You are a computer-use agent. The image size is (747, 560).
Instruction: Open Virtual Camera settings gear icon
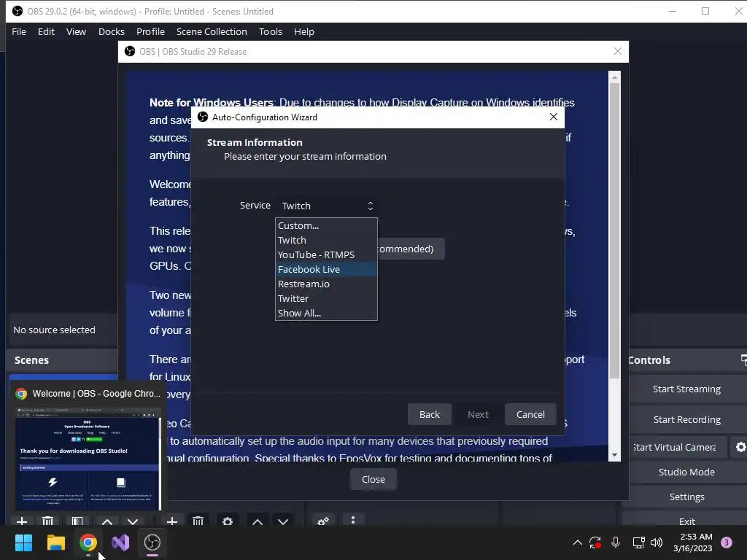(x=740, y=447)
